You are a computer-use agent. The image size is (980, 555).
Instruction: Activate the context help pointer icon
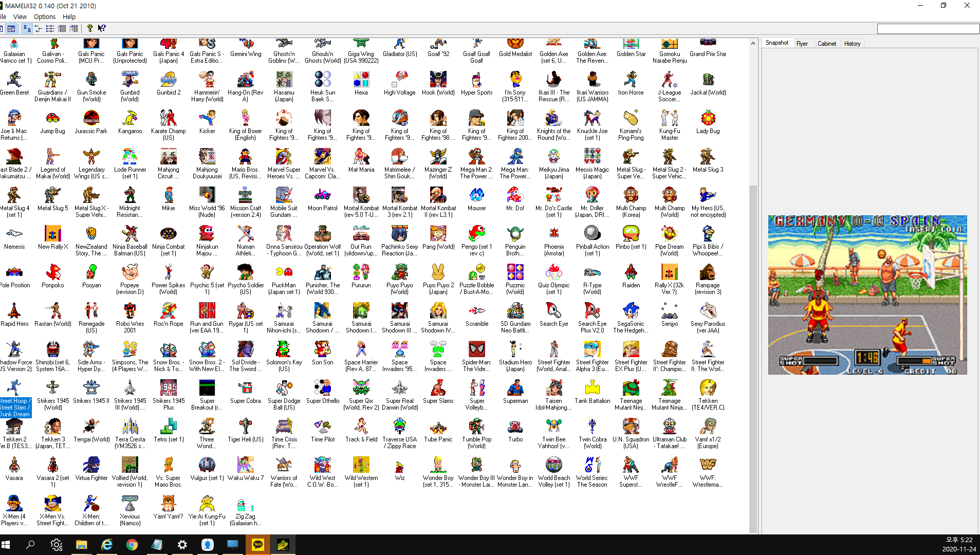click(x=102, y=29)
